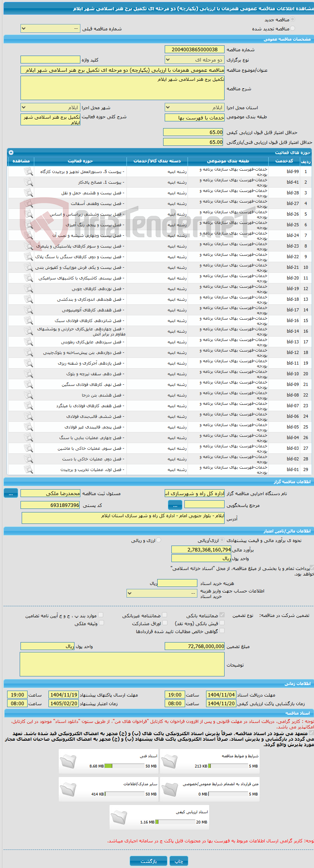Open the view icon for row bld-26
Screen dimensions: 314x868
coord(28,214)
